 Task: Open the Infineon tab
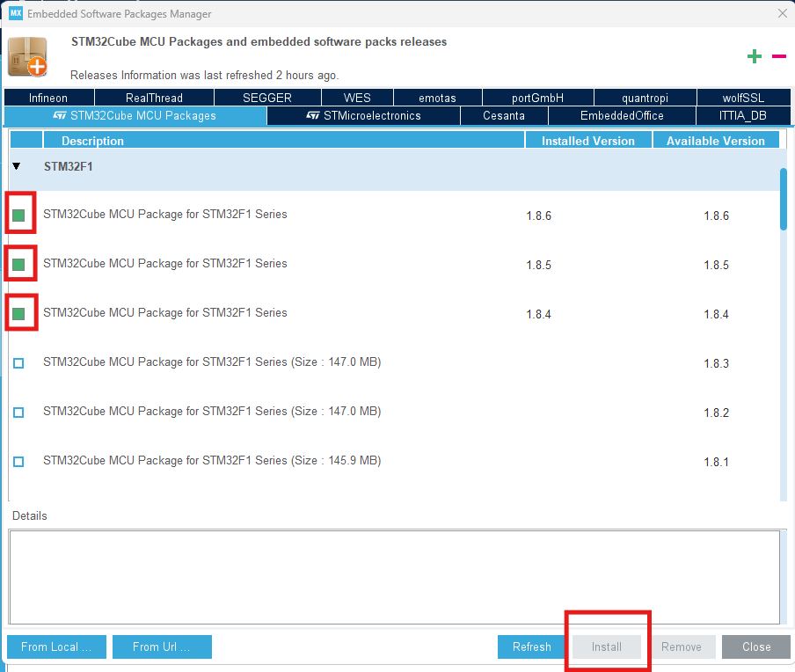point(48,98)
